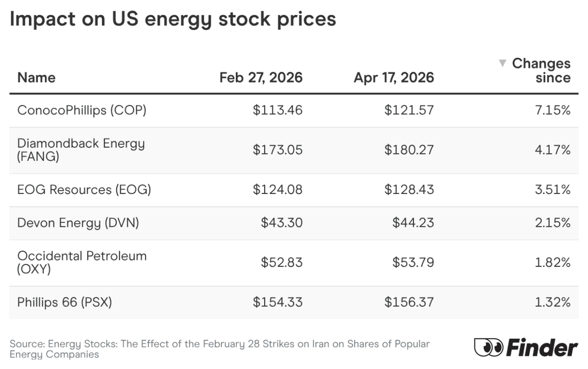Click the Name column header
This screenshot has width=588, height=369.
(x=36, y=77)
